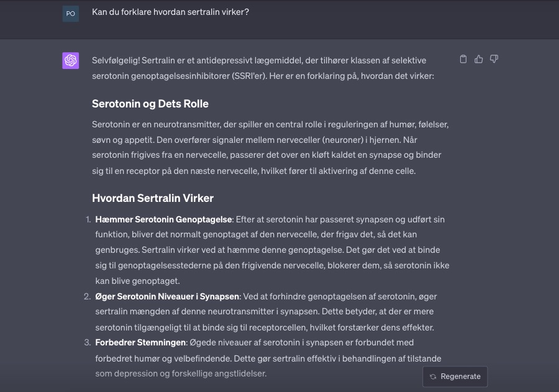This screenshot has width=559, height=392.
Task: Click list number 3 marker
Action: tap(87, 342)
